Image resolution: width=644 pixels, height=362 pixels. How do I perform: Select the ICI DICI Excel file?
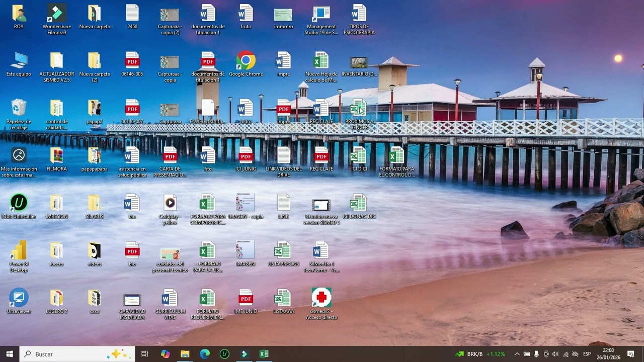[x=359, y=159]
